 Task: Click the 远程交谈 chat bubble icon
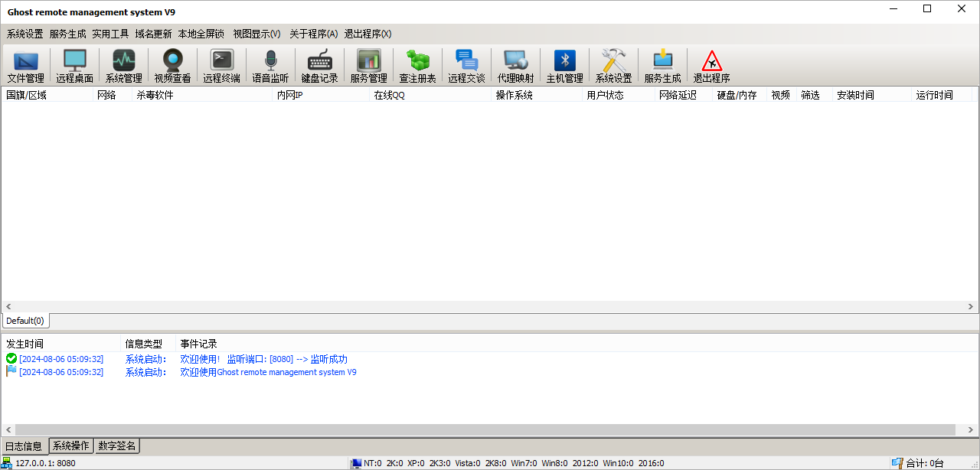coord(467,66)
